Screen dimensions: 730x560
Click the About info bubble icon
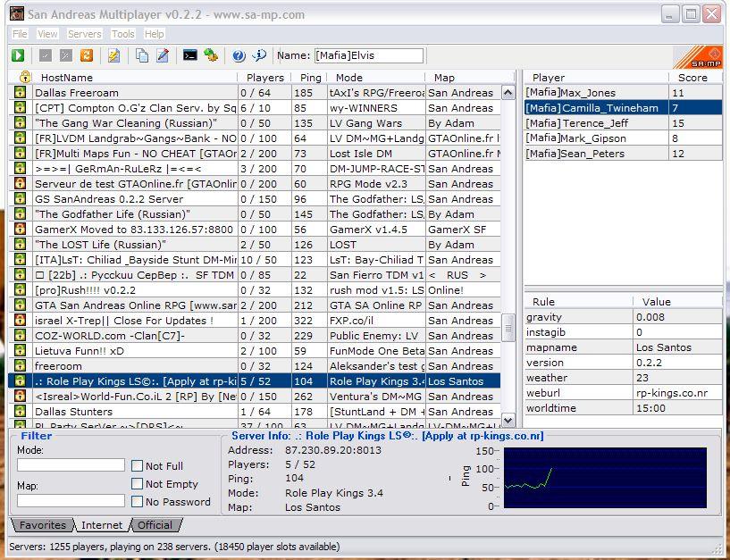tap(259, 55)
